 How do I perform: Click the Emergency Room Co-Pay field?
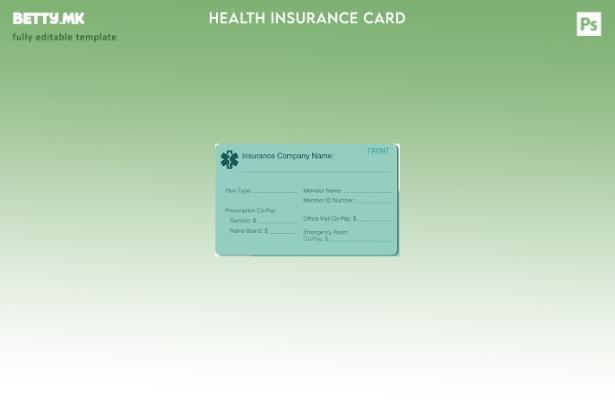(x=360, y=239)
